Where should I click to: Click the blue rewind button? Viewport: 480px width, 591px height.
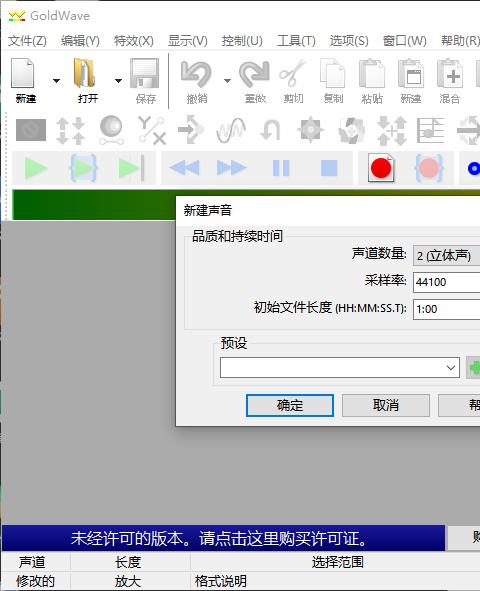pyautogui.click(x=184, y=168)
